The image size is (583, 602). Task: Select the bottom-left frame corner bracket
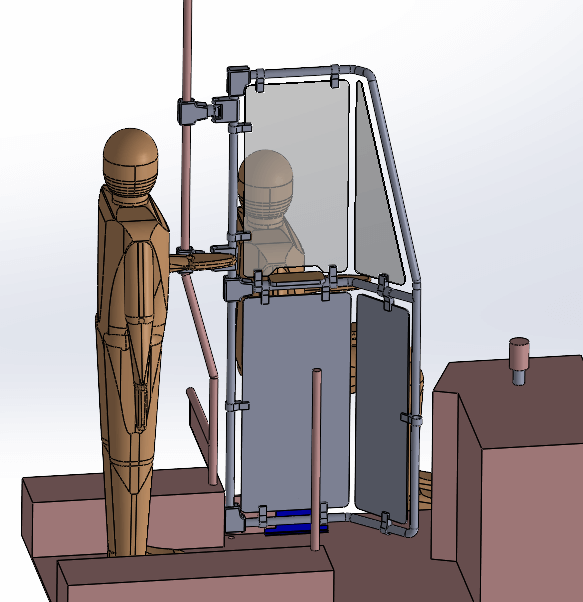coord(234,518)
